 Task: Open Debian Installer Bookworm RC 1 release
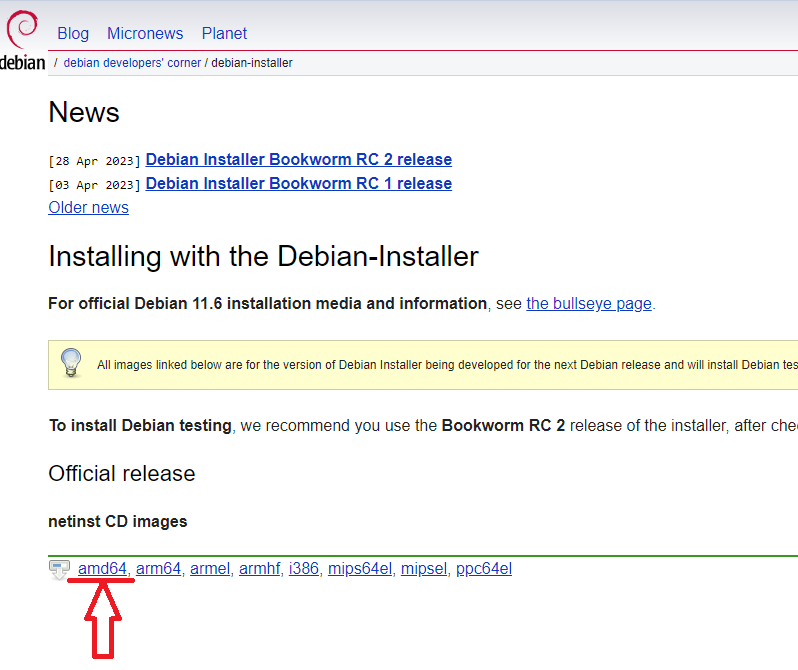coord(299,183)
